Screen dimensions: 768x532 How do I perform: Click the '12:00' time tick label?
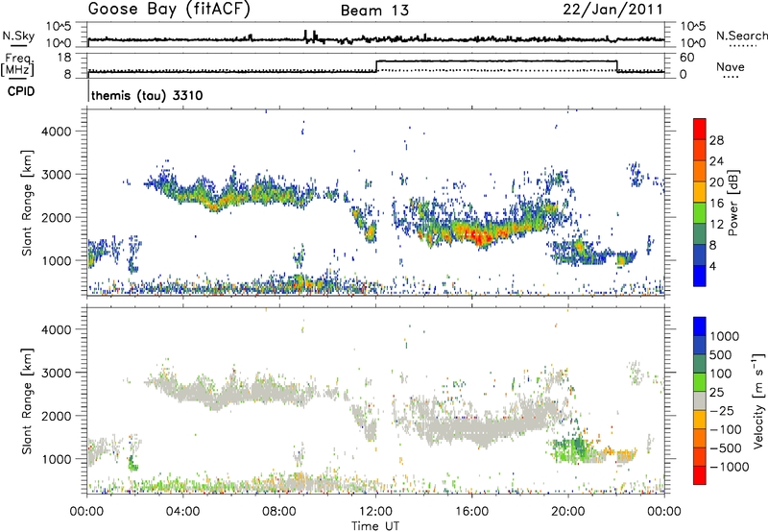click(375, 512)
